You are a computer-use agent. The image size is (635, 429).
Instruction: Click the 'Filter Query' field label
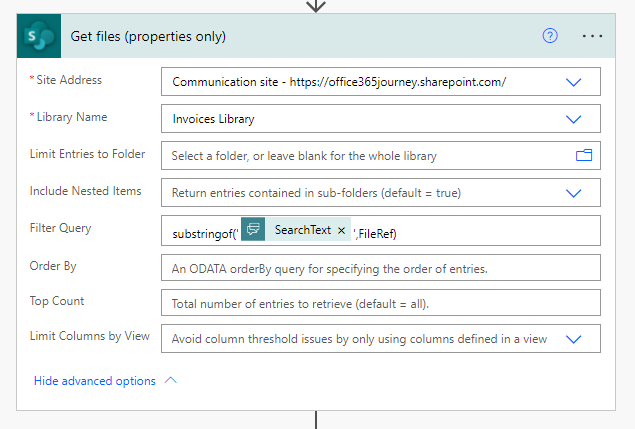click(x=60, y=228)
